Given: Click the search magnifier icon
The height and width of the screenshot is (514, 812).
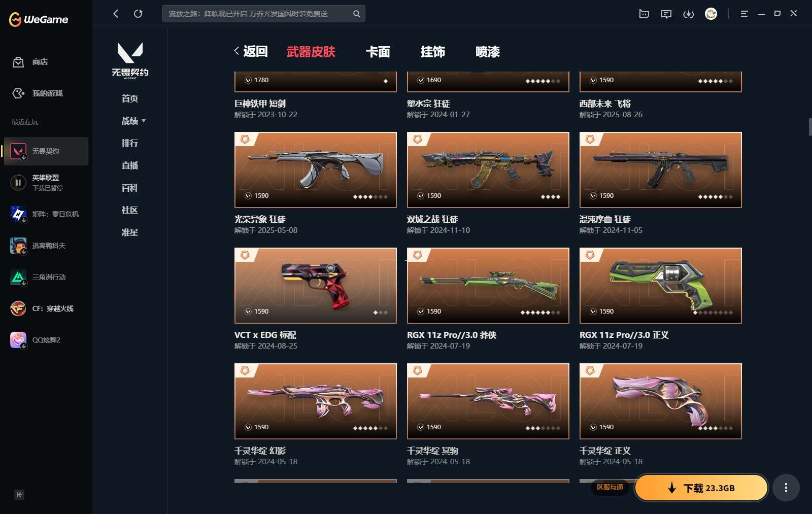Looking at the screenshot, I should 356,14.
